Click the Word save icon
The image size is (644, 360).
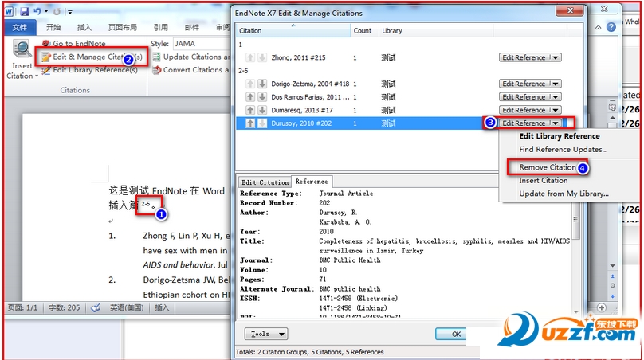click(x=24, y=11)
